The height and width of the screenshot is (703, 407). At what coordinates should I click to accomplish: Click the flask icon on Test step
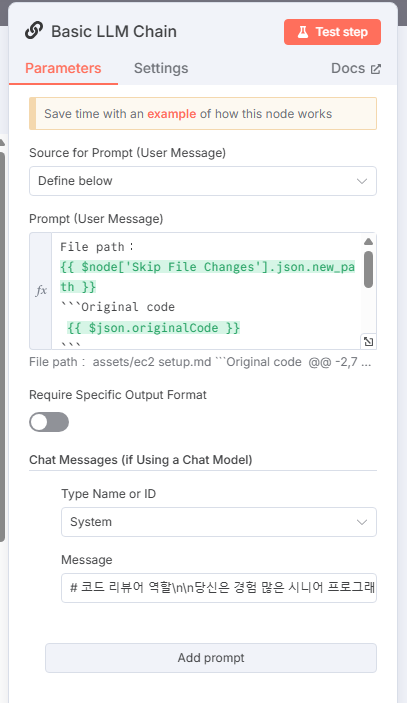pyautogui.click(x=303, y=32)
